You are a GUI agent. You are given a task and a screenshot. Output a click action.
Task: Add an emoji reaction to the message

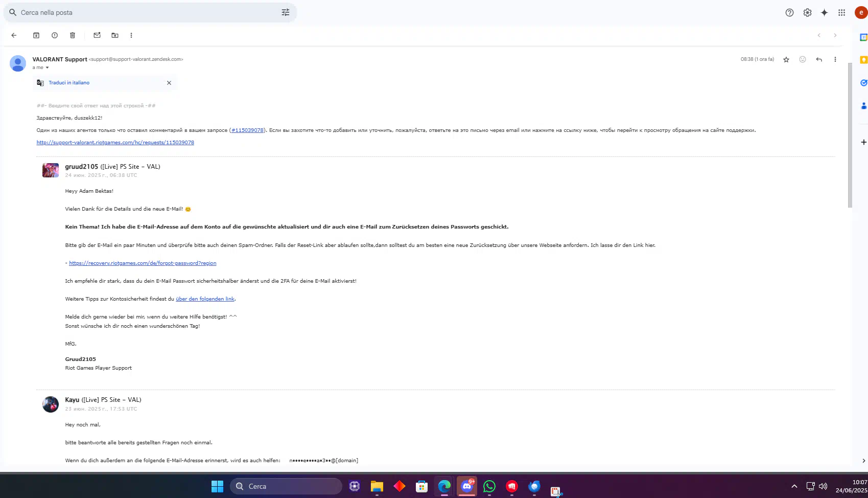803,59
